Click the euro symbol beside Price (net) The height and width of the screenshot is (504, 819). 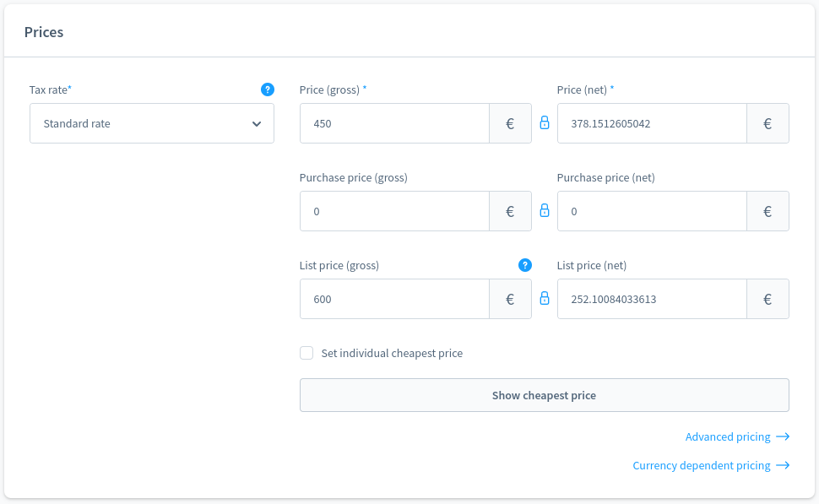coord(767,123)
